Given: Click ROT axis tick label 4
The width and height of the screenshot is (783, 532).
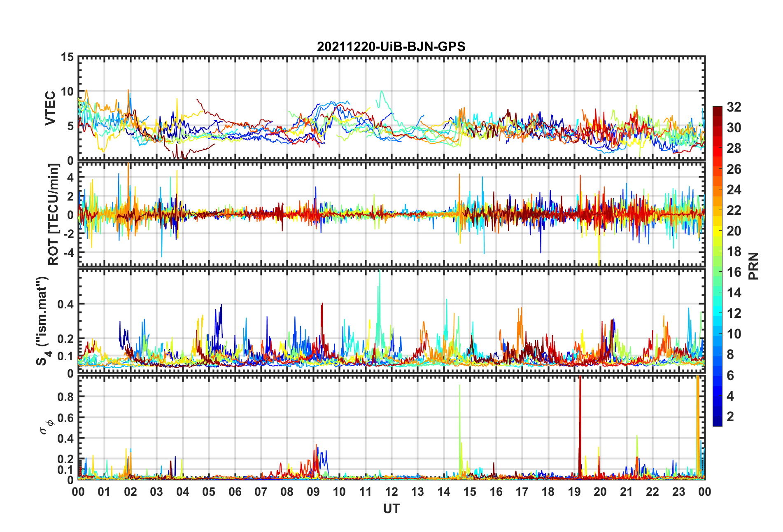Looking at the screenshot, I should [70, 177].
